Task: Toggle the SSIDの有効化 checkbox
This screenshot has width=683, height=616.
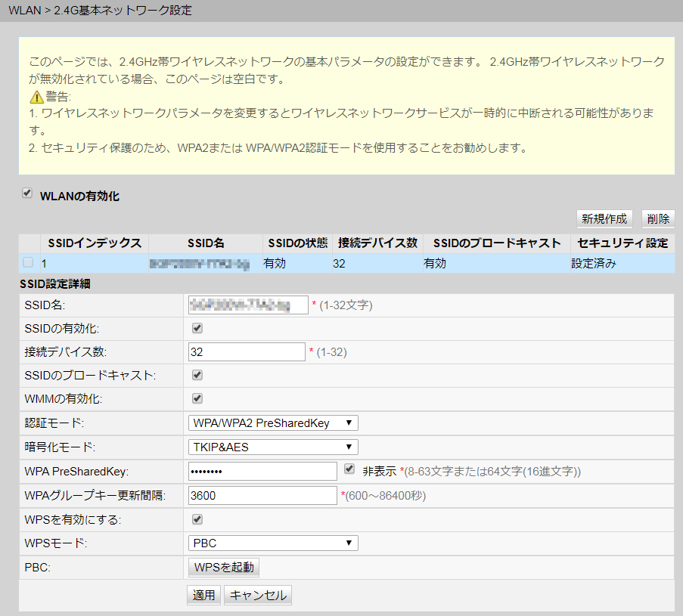Action: (197, 328)
